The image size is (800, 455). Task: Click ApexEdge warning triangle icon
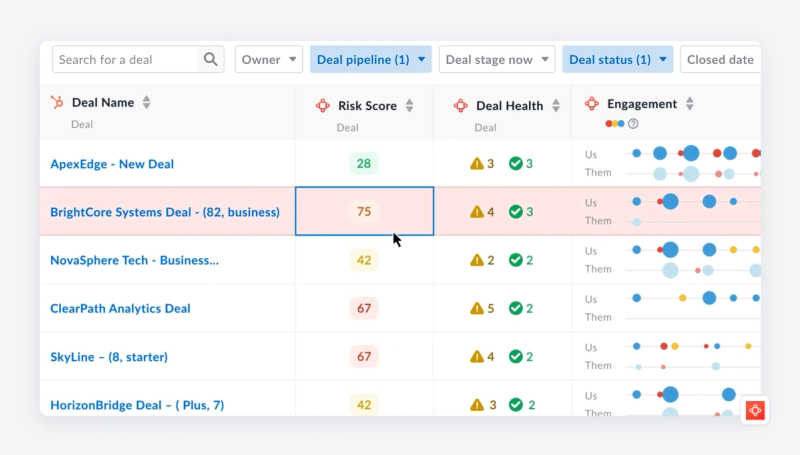(477, 163)
